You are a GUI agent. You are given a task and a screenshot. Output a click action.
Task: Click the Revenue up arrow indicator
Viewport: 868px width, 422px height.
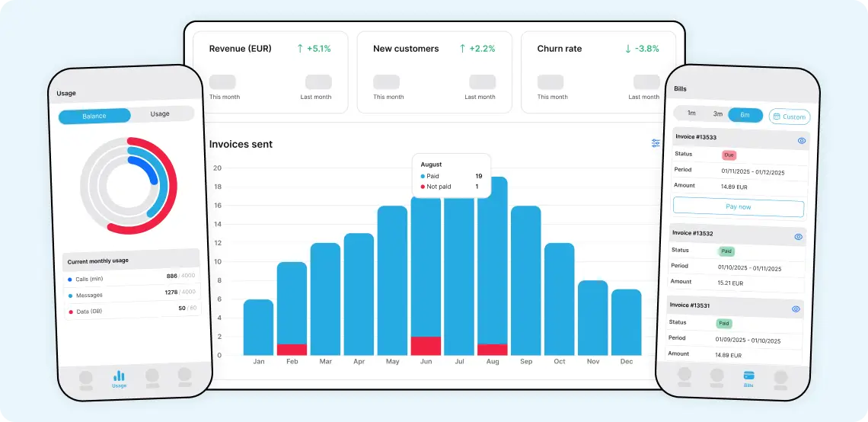tap(300, 49)
